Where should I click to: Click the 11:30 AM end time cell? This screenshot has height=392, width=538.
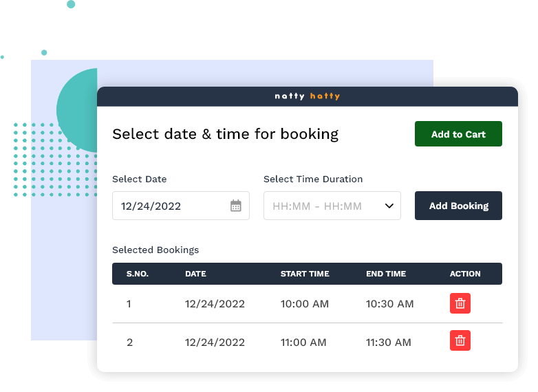coord(389,342)
